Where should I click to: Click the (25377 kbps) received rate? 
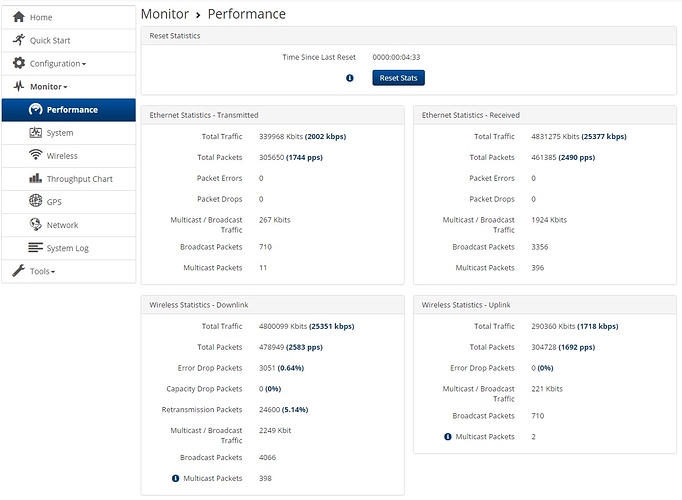604,136
